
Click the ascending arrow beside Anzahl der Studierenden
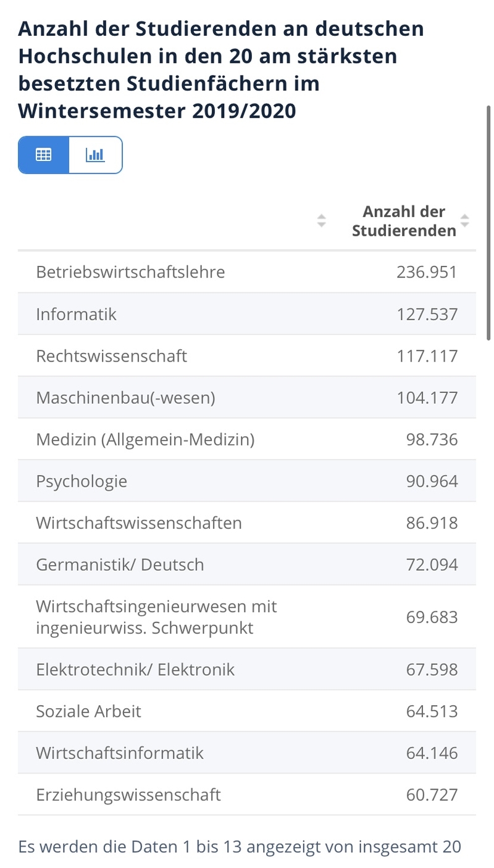(464, 217)
